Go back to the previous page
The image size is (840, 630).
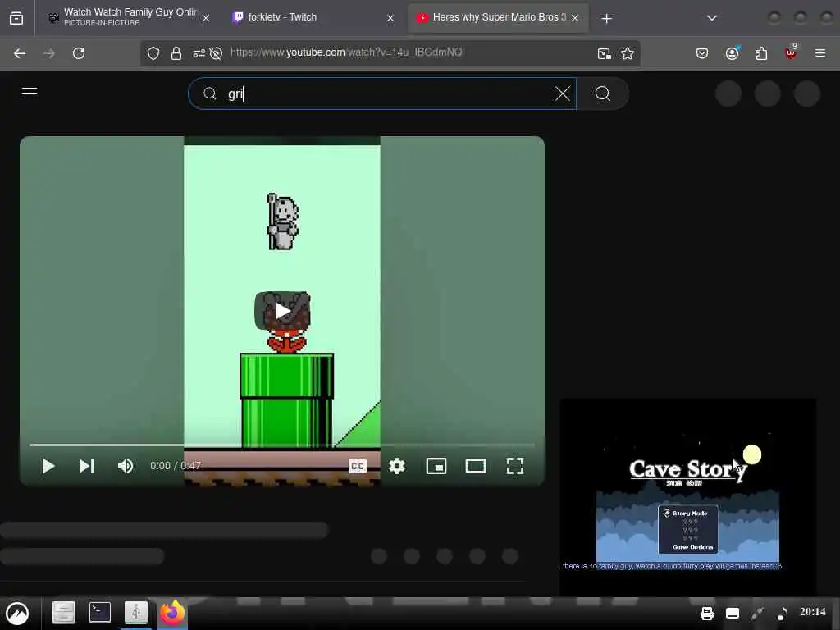pyautogui.click(x=20, y=53)
